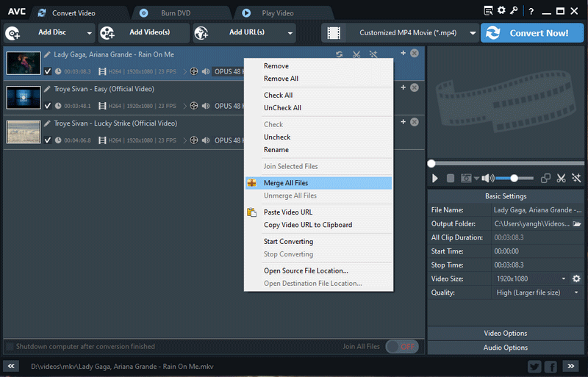Expand Add Disc dropdown arrow
The height and width of the screenshot is (377, 588).
[x=89, y=33]
